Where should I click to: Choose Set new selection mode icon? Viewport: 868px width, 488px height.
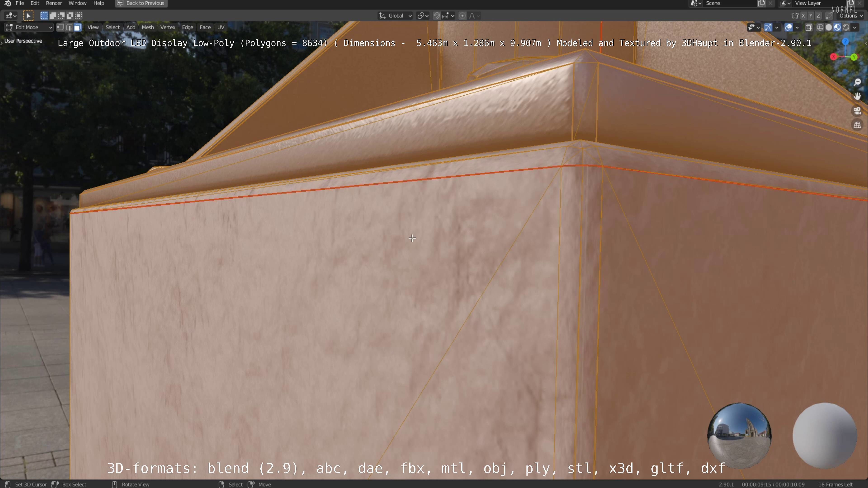point(44,16)
